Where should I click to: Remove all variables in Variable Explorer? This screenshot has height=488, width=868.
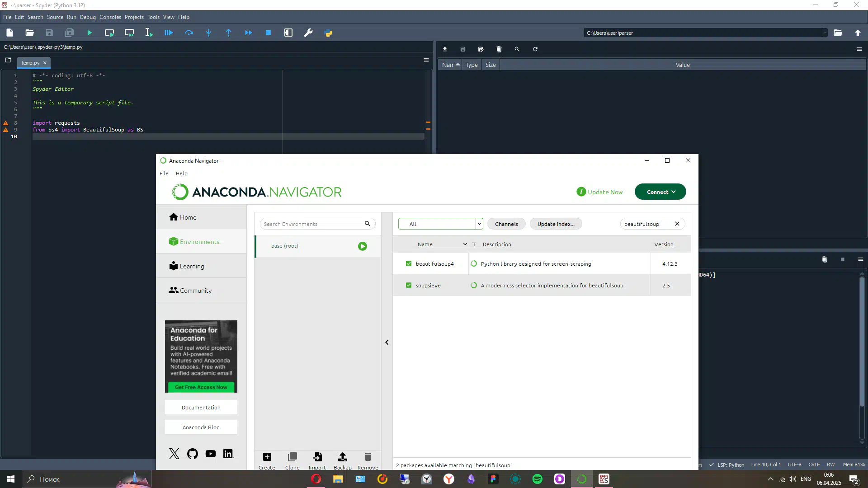pyautogui.click(x=499, y=49)
